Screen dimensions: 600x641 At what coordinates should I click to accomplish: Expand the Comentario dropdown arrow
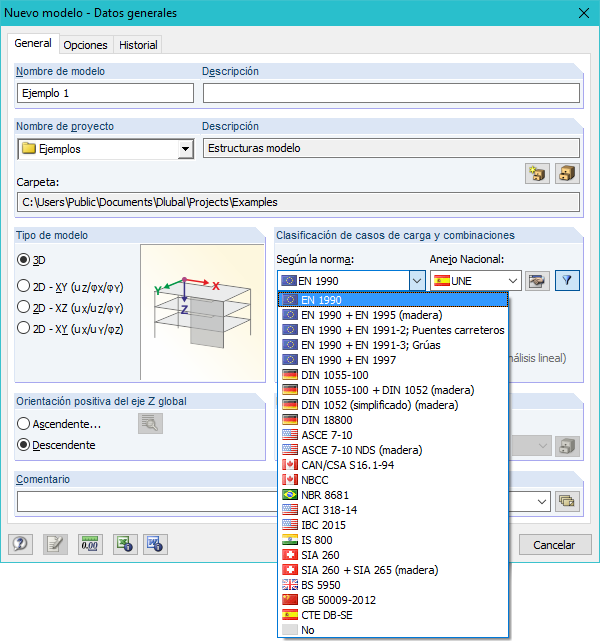(542, 502)
